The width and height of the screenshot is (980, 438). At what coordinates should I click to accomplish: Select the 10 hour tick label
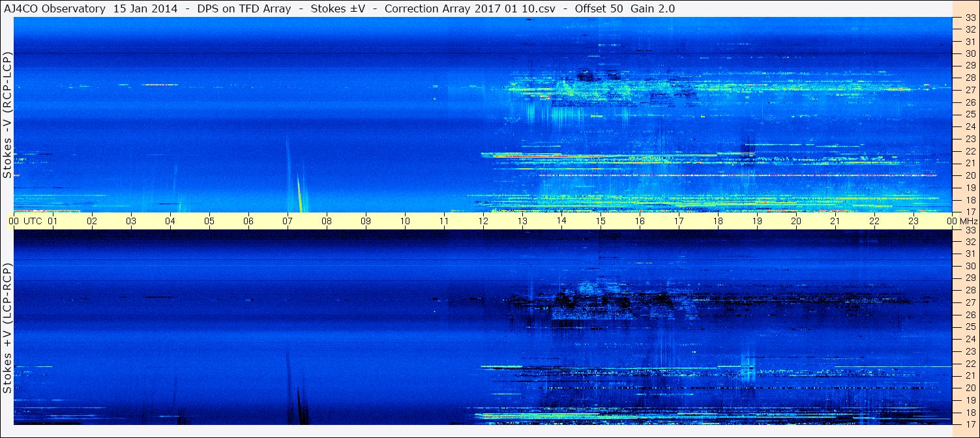click(x=405, y=221)
